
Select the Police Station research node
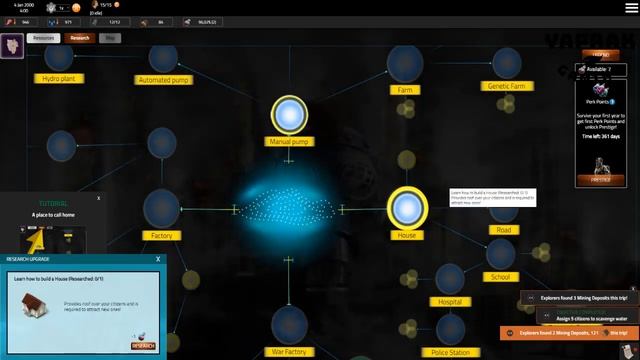[x=450, y=330]
